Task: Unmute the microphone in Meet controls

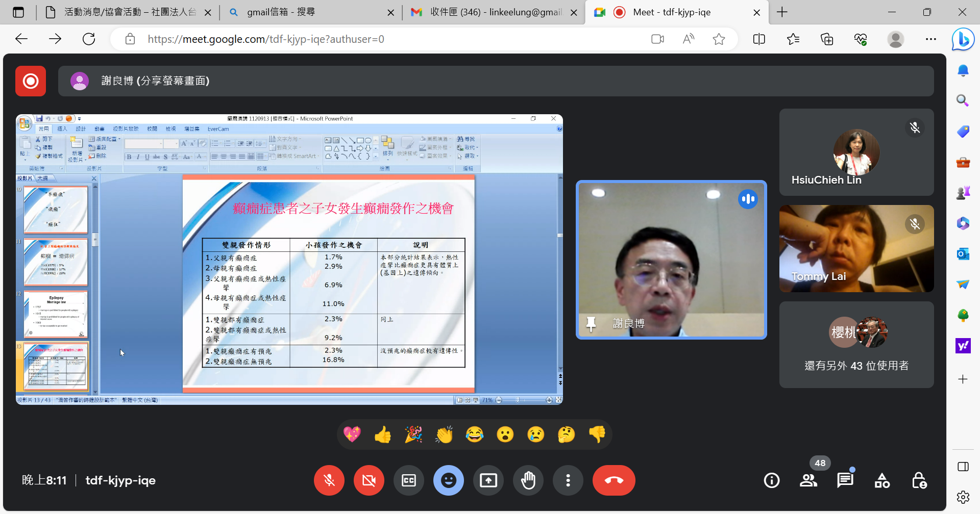Action: (329, 480)
